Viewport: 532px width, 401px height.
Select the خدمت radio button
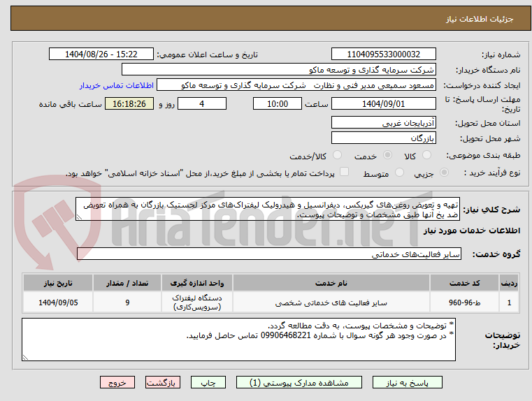click(387, 155)
